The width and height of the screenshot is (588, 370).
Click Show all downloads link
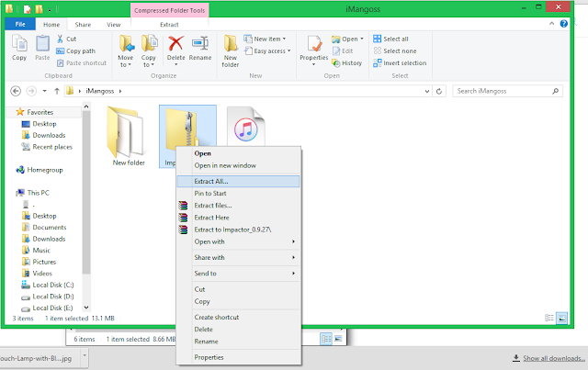coord(553,358)
